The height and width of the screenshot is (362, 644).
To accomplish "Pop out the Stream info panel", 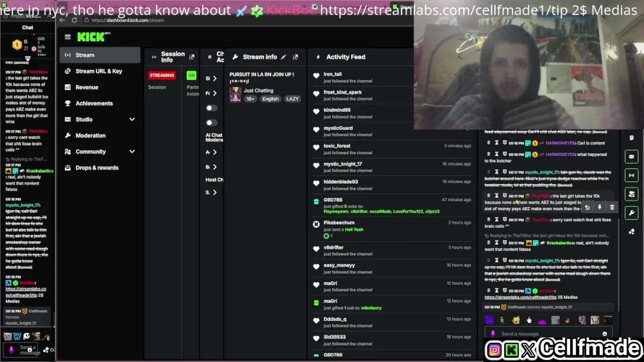I will [x=295, y=57].
